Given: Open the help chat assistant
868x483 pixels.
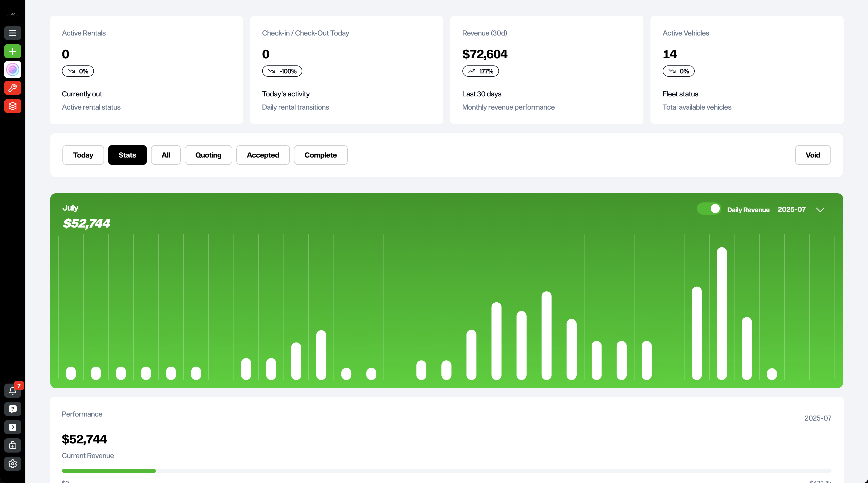Looking at the screenshot, I should [x=12, y=409].
